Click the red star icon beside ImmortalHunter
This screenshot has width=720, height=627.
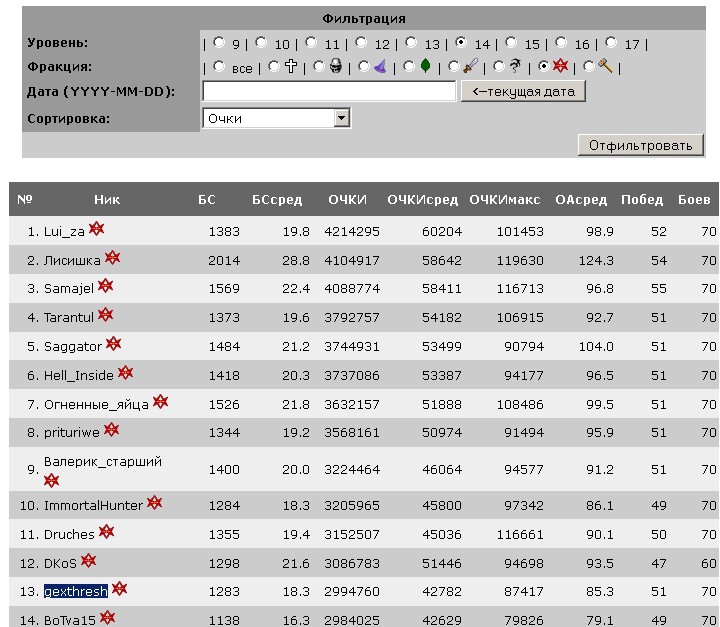click(154, 503)
